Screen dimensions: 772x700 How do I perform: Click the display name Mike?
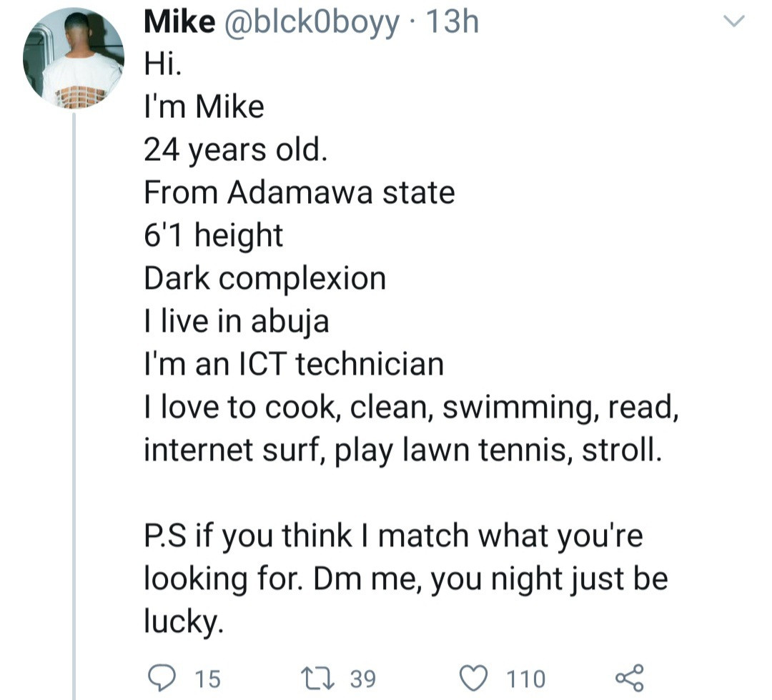tap(179, 24)
